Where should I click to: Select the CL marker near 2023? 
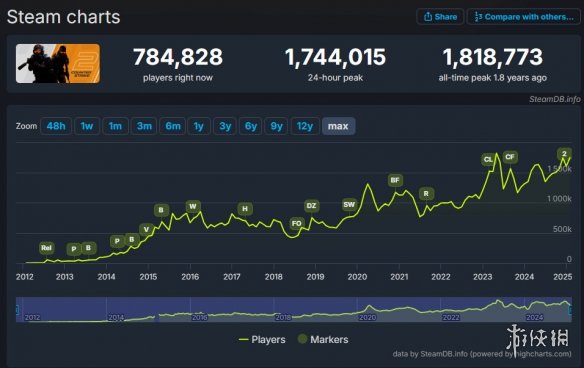click(x=488, y=159)
